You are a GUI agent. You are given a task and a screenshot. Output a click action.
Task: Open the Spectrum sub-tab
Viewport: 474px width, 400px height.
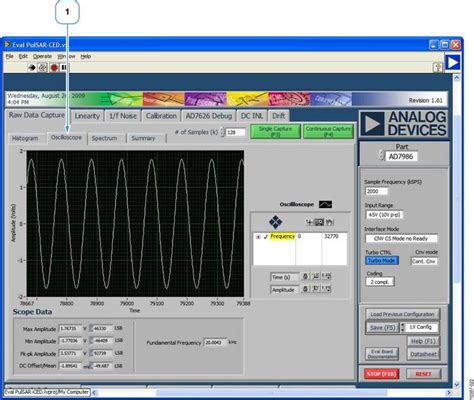coord(104,138)
